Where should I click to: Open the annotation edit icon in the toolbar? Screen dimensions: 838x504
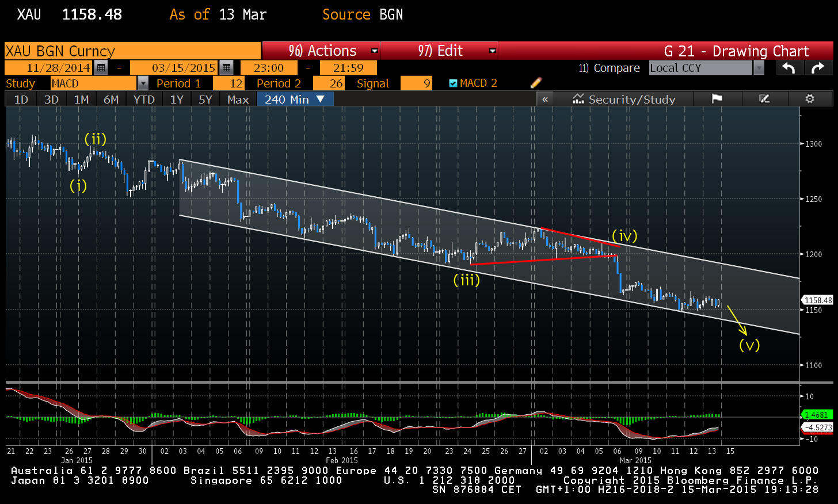pos(764,99)
